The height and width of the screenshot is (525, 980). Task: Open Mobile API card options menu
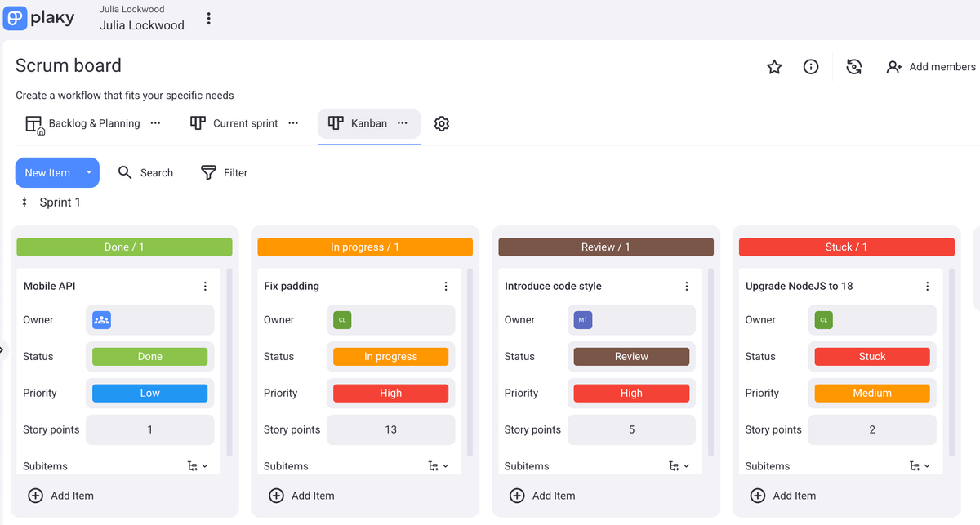point(205,286)
